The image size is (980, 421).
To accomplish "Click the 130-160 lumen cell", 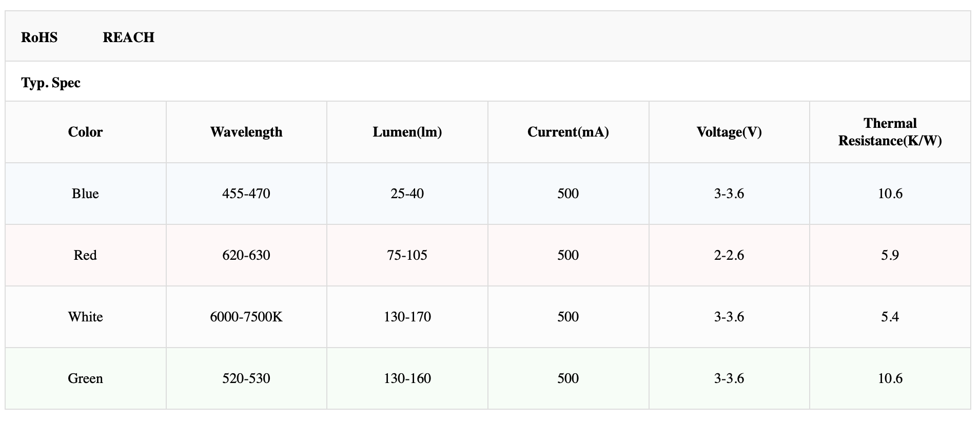I will click(x=407, y=378).
